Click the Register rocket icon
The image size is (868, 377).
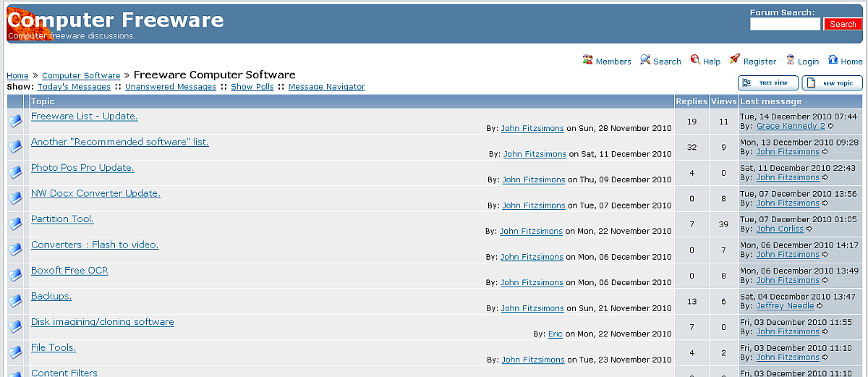click(x=735, y=60)
